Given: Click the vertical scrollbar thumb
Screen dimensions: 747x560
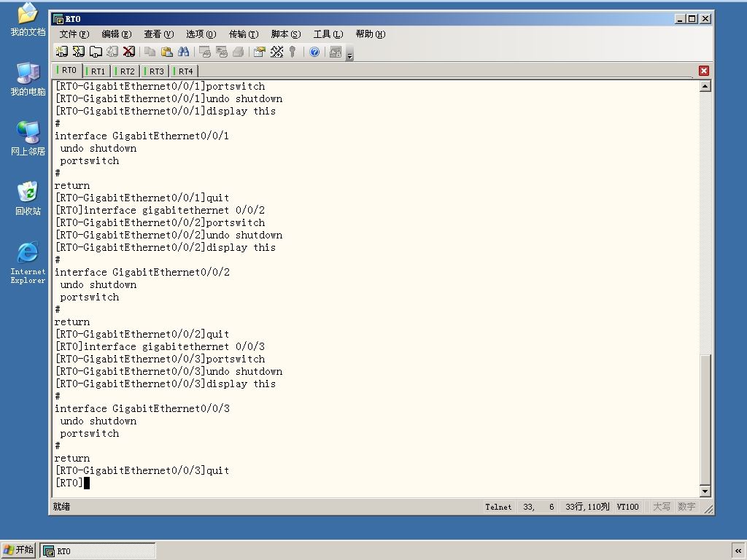Looking at the screenshot, I should [705, 419].
